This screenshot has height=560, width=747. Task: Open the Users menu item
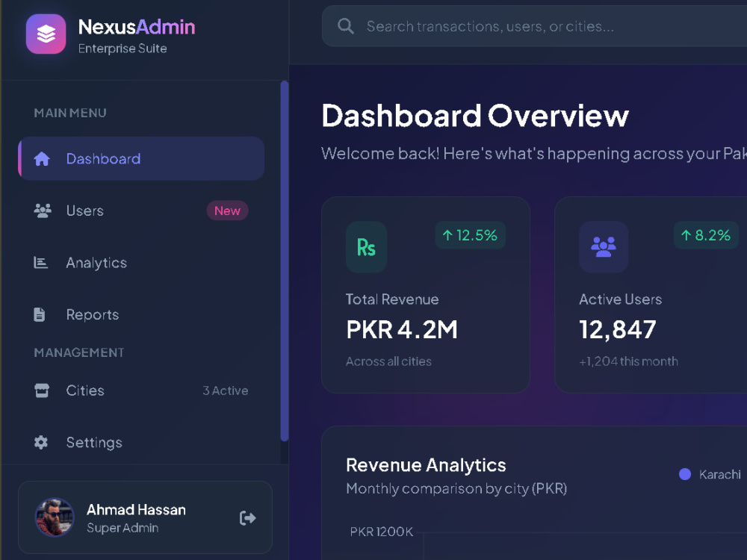tap(141, 211)
